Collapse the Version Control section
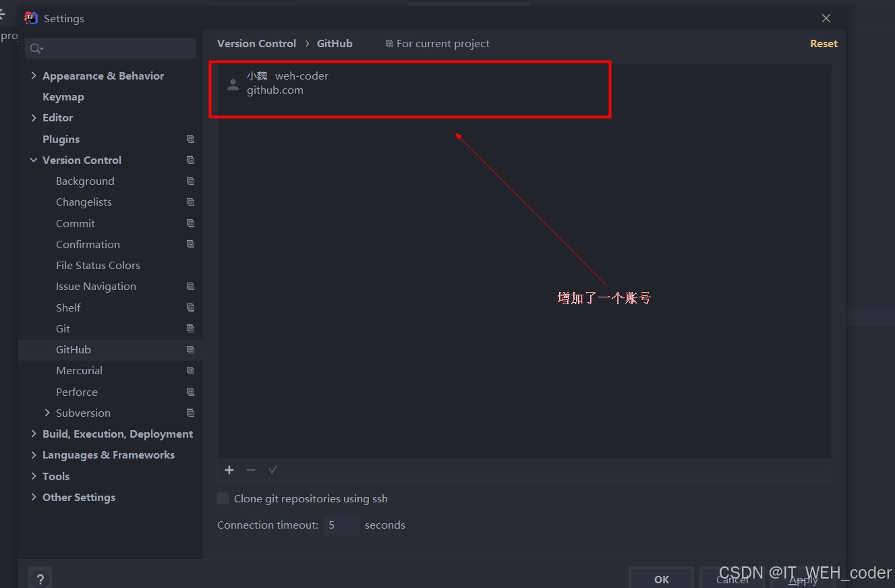Viewport: 895px width, 588px height. pos(34,160)
